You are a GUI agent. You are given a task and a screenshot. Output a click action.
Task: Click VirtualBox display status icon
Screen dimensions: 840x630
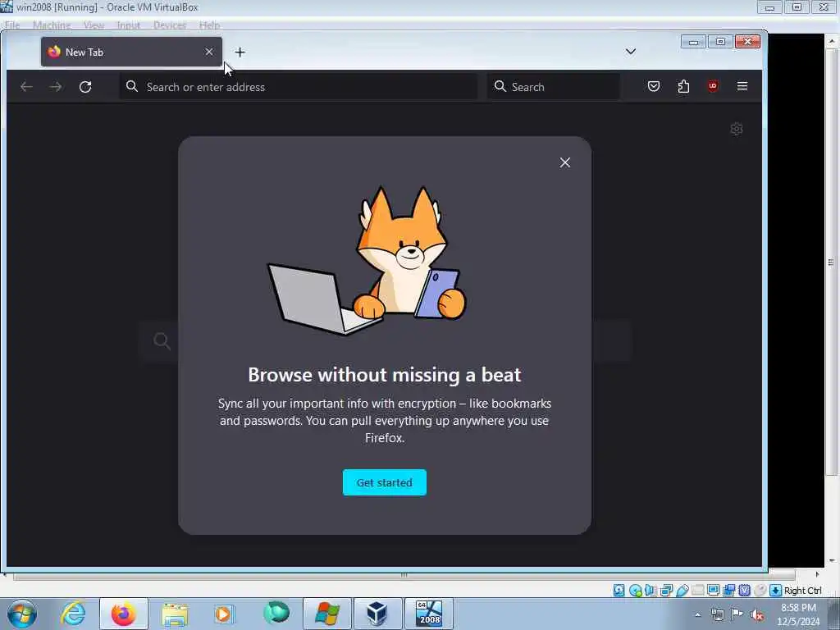click(x=713, y=591)
